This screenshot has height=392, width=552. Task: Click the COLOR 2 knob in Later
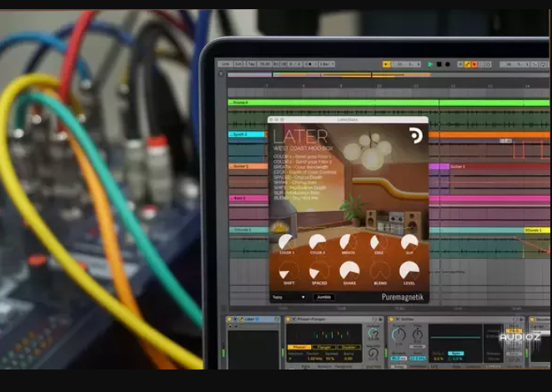[317, 242]
